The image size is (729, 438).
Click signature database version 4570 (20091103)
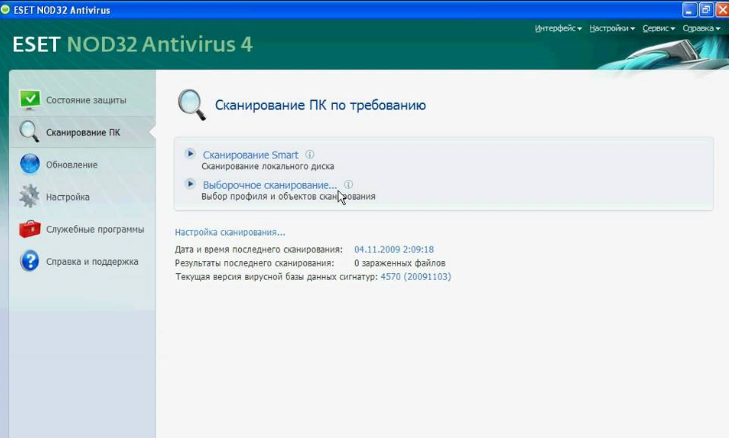pos(416,277)
